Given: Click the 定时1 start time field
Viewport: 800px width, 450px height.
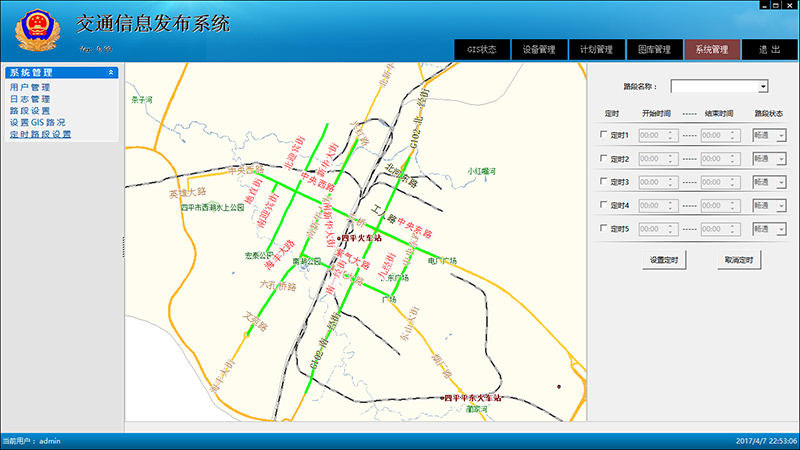Looking at the screenshot, I should click(x=652, y=135).
